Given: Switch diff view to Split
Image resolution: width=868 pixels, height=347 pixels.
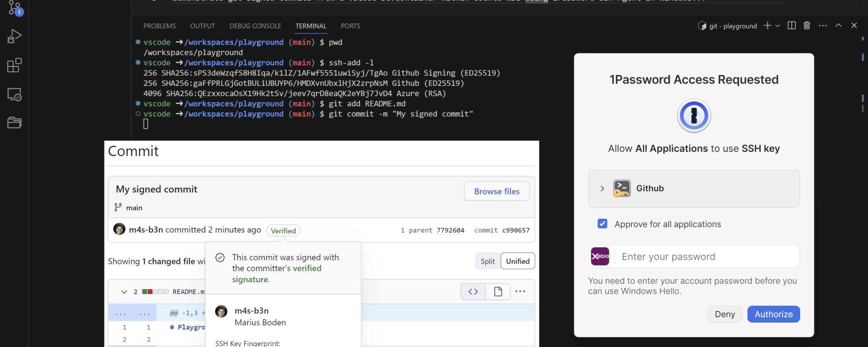Looking at the screenshot, I should pos(487,261).
